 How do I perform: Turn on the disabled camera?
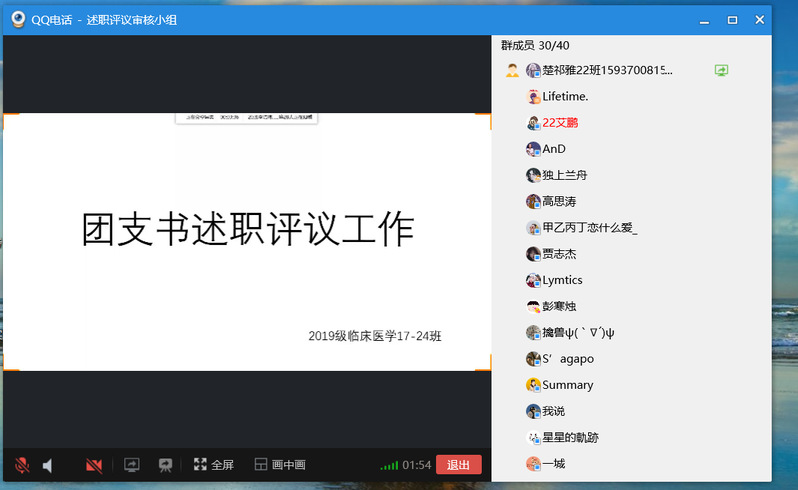[x=94, y=465]
